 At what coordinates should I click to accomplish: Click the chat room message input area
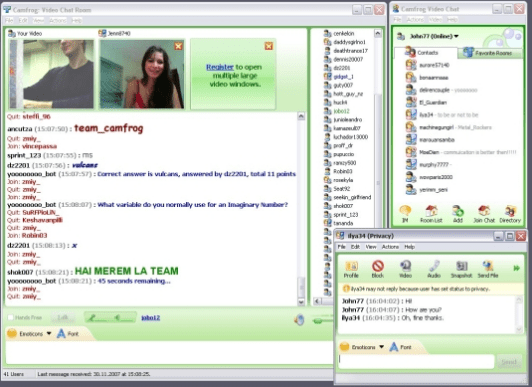point(169,352)
